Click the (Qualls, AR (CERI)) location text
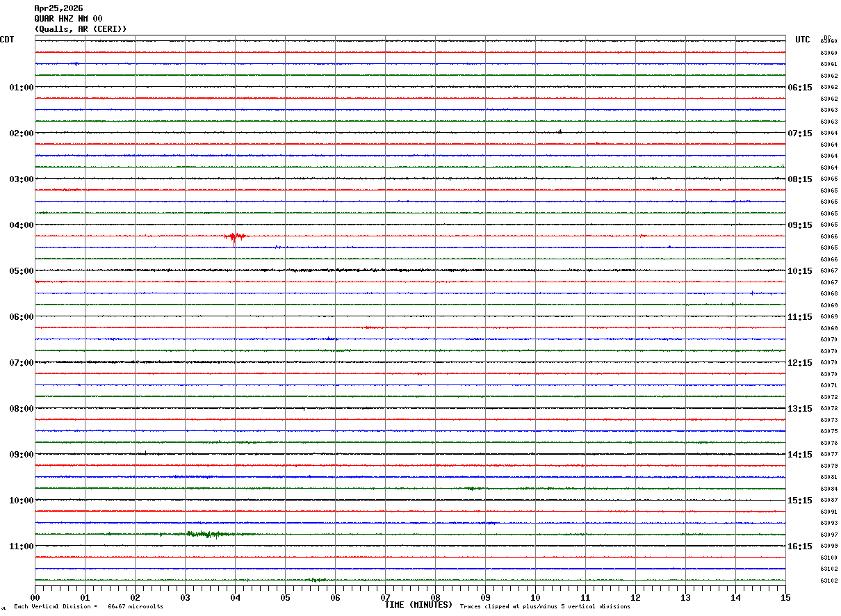This screenshot has width=841, height=616. [81, 29]
